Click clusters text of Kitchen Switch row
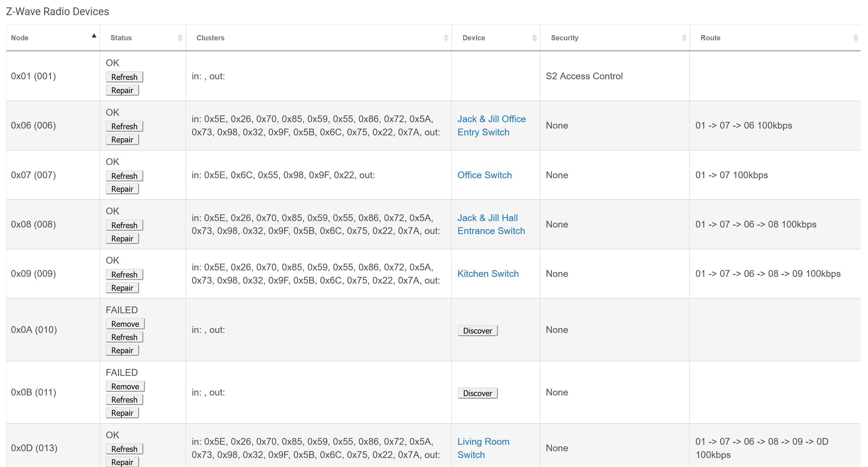This screenshot has width=868, height=467. click(x=316, y=273)
